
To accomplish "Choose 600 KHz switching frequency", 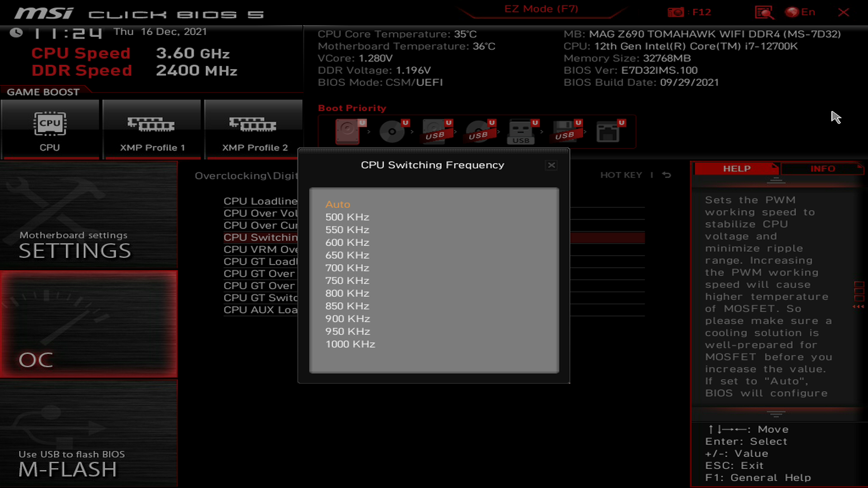I will click(x=347, y=242).
